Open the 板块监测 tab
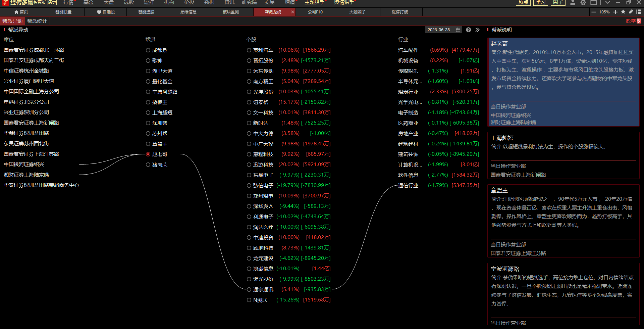 [231, 12]
